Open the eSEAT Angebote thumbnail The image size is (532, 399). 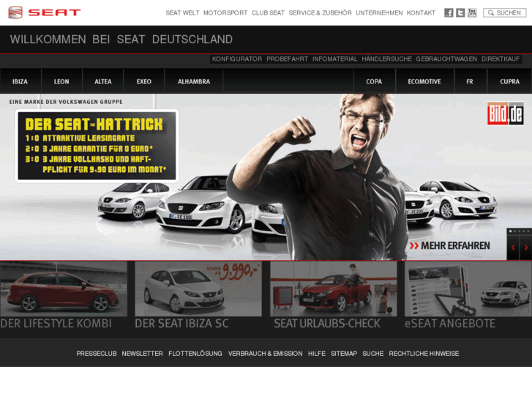coord(468,288)
